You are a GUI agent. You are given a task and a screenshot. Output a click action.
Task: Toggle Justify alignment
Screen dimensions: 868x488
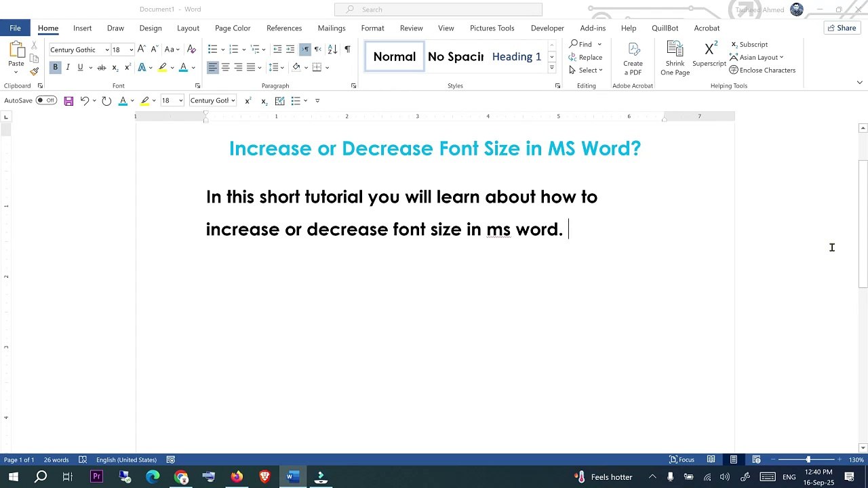251,67
